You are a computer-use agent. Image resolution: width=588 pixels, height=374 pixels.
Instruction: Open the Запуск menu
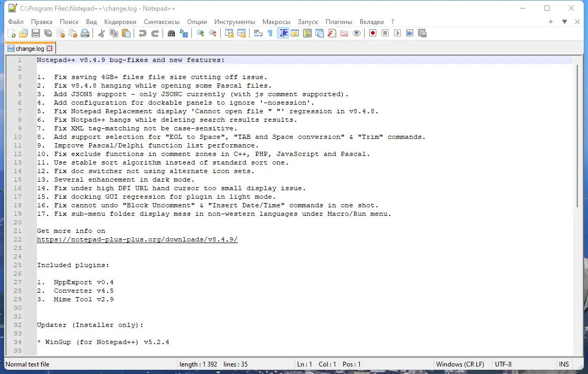tap(308, 22)
